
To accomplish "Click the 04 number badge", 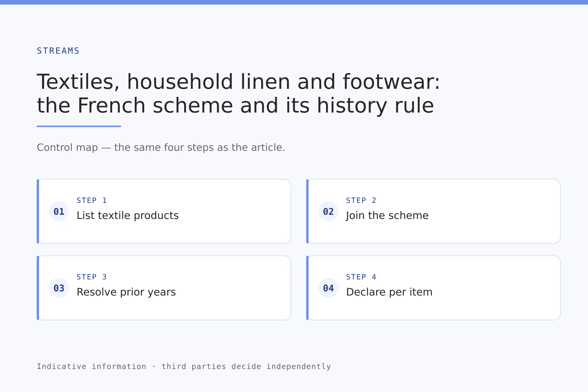I will click(x=328, y=288).
